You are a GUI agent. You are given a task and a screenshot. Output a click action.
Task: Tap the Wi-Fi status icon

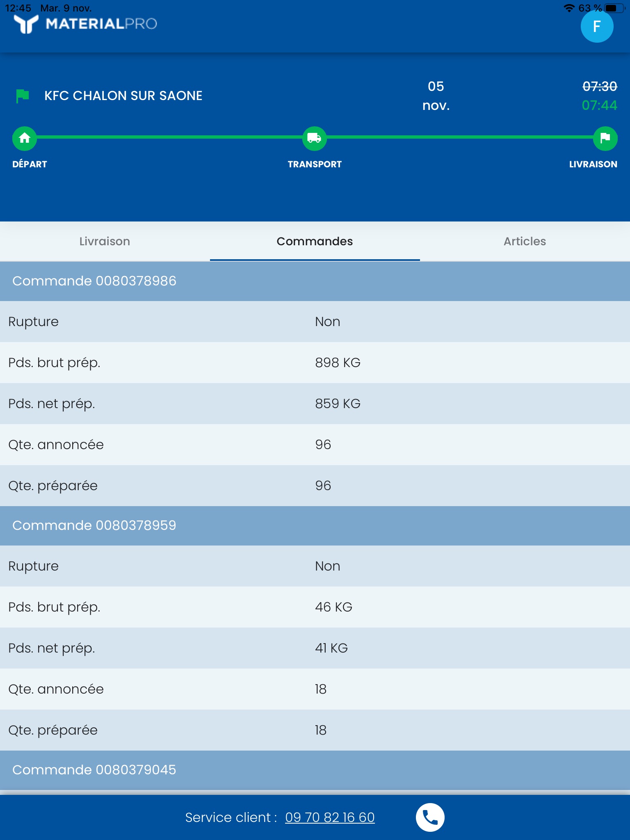point(569,8)
